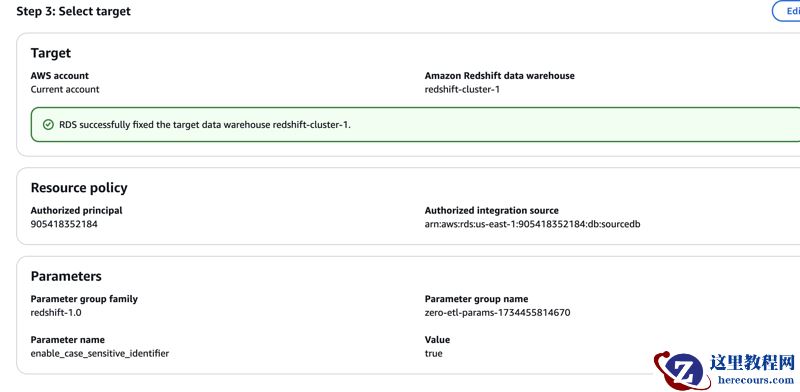
Task: Select the 'Step 3: Select target' heading
Action: [x=73, y=11]
